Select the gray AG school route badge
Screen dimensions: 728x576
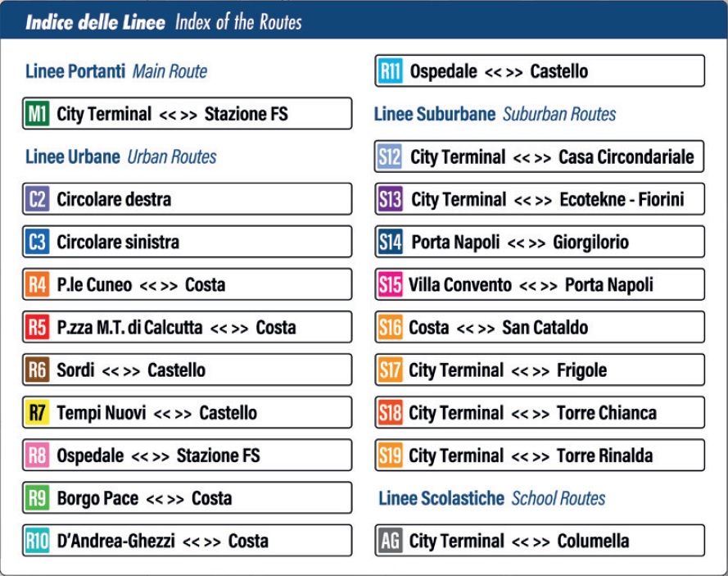click(390, 541)
